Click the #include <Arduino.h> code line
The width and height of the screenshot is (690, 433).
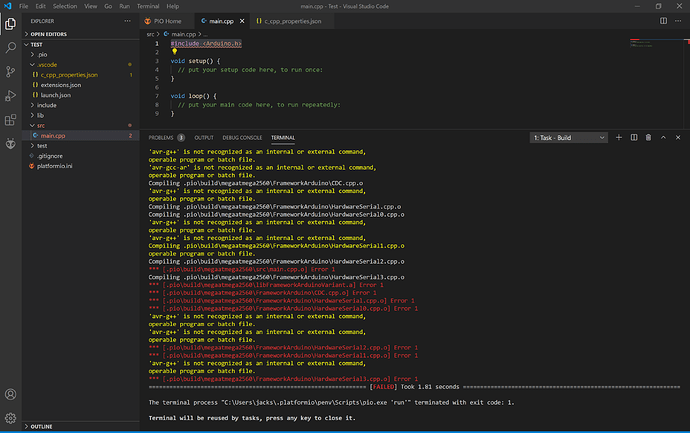[206, 44]
